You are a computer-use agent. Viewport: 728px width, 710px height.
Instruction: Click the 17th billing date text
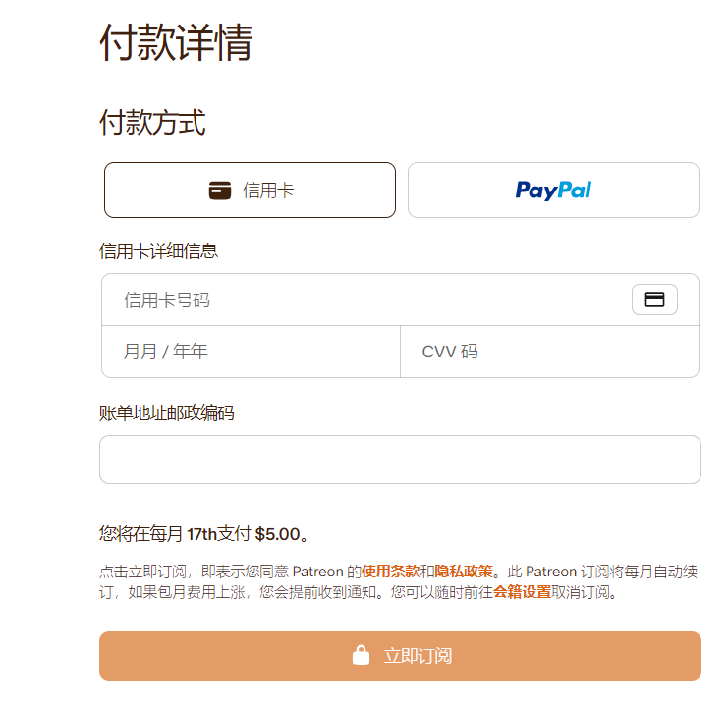[202, 534]
